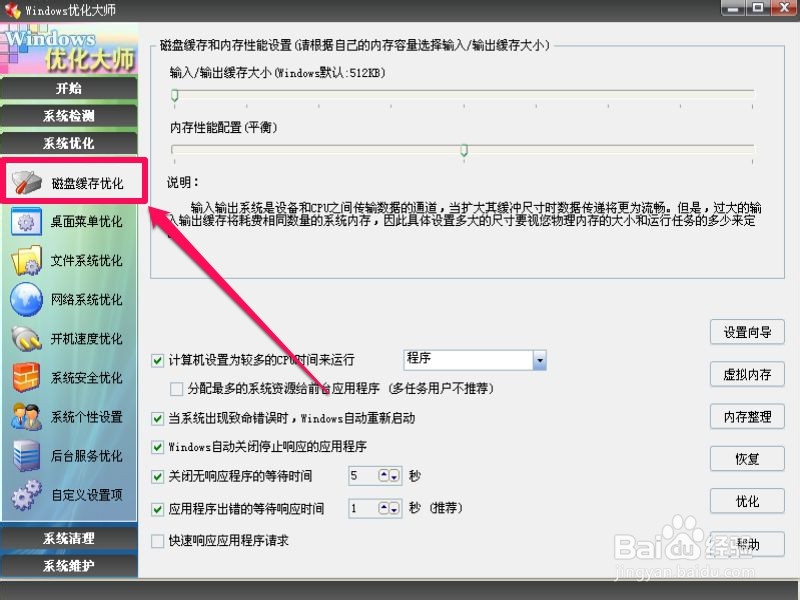Select the 系统优化 section
This screenshot has width=800, height=600.
[x=69, y=143]
